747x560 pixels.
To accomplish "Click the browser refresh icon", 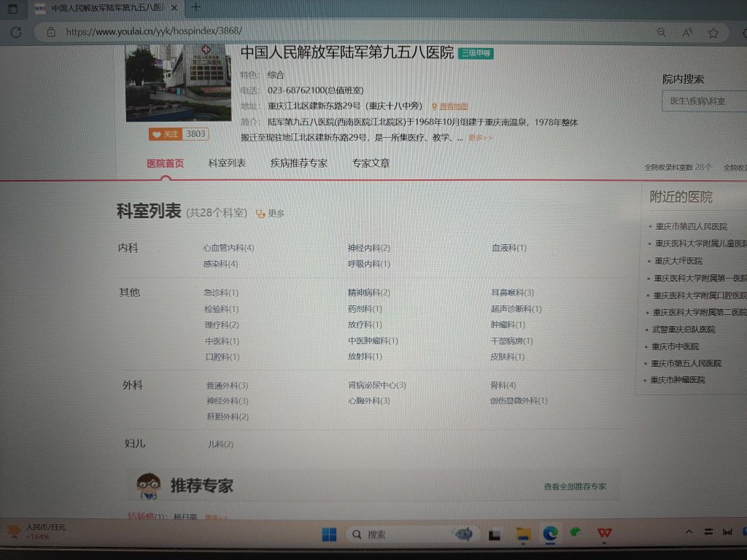I will [x=16, y=33].
